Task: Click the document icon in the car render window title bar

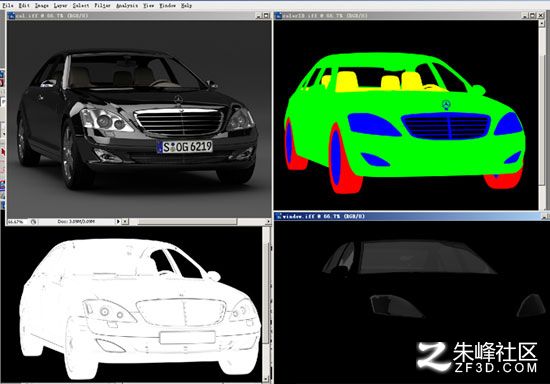Action: (x=12, y=15)
